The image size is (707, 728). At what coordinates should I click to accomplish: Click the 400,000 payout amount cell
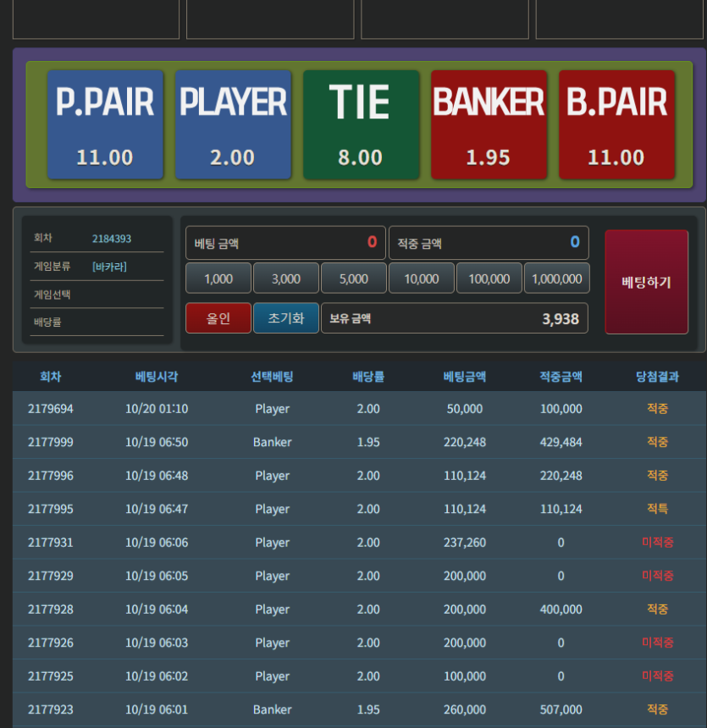click(x=561, y=609)
